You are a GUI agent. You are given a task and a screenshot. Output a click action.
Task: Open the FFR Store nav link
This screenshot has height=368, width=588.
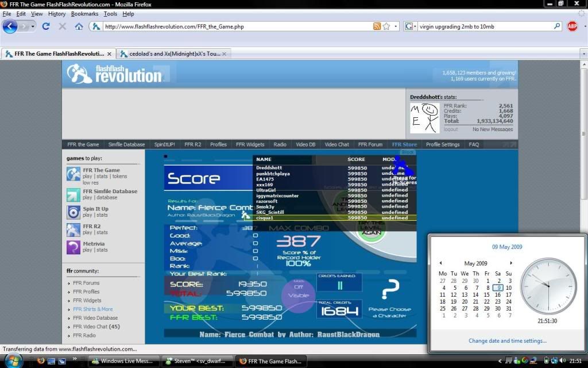tap(404, 144)
